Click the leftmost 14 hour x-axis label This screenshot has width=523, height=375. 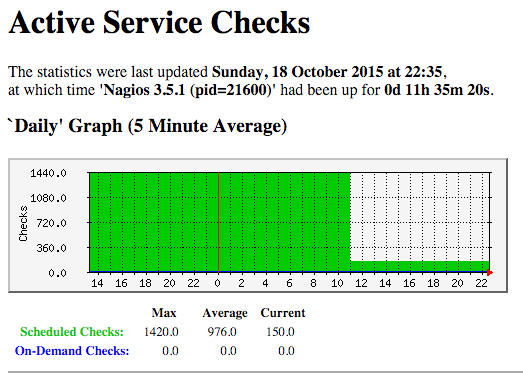(97, 283)
